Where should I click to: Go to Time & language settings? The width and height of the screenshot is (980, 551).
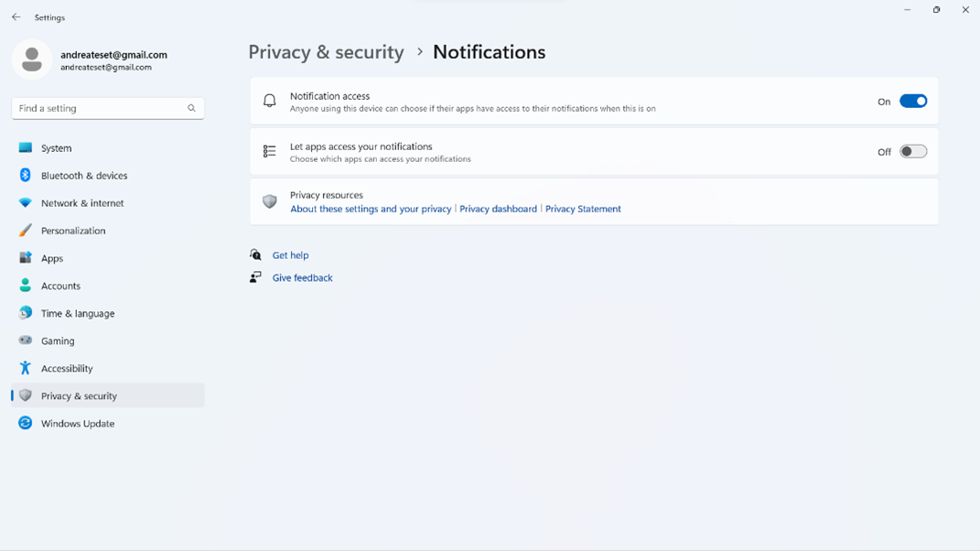tap(78, 313)
